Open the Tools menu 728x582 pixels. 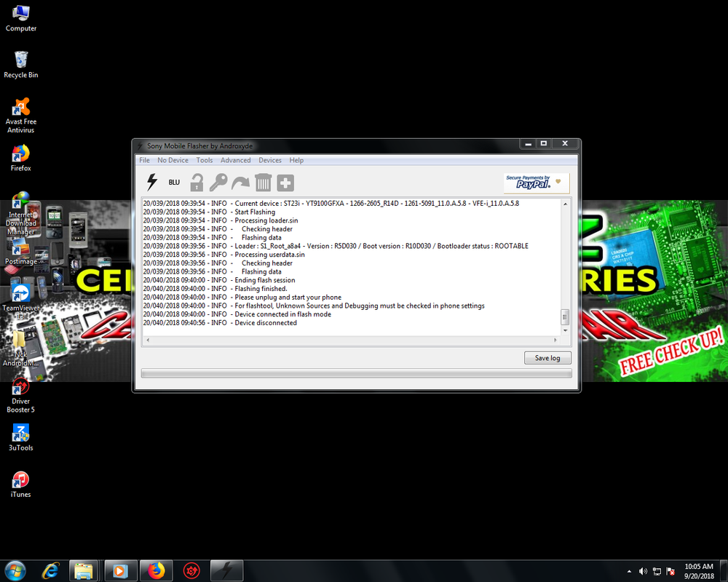pos(205,160)
